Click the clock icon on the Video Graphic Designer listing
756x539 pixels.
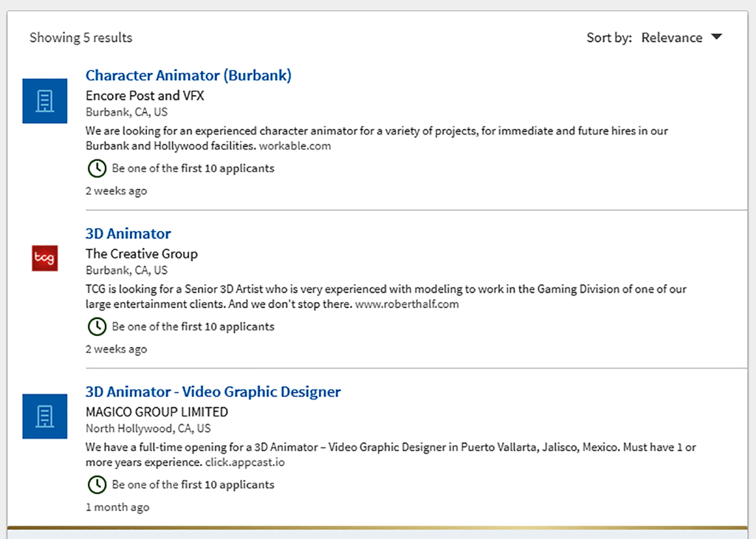(x=97, y=484)
